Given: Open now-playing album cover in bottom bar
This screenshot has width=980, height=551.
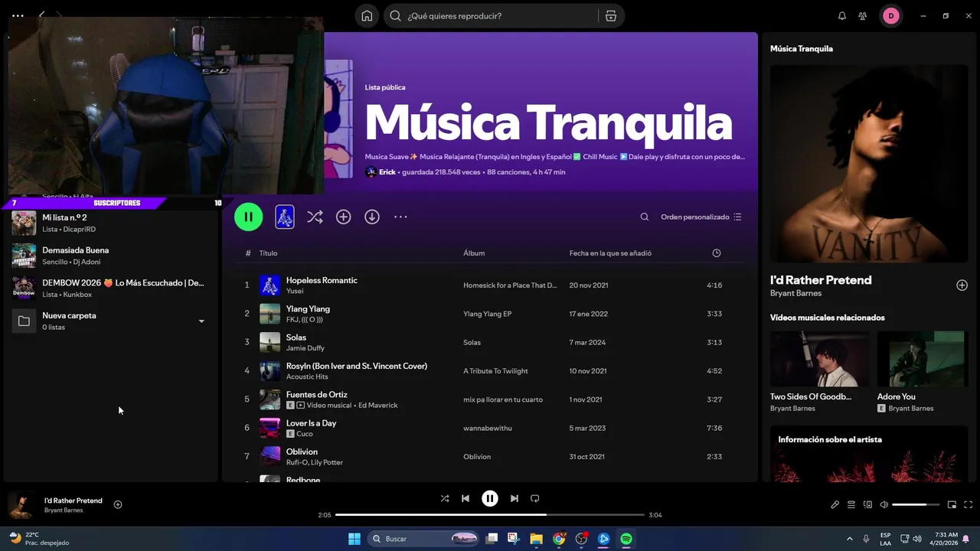Looking at the screenshot, I should point(21,505).
